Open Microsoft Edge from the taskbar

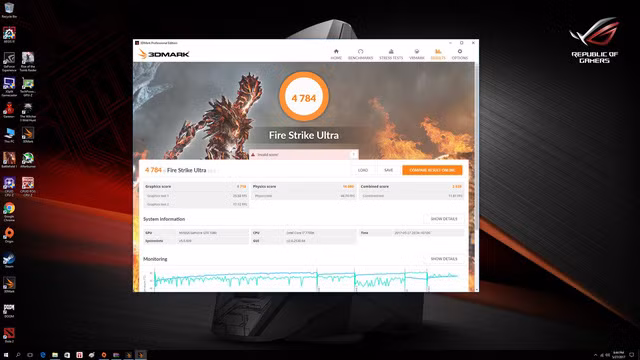[x=42, y=355]
